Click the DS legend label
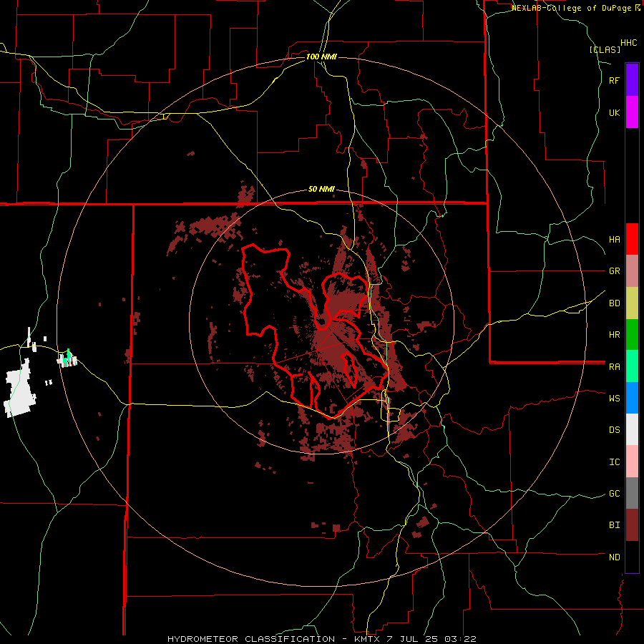Image resolution: width=644 pixels, height=644 pixels. click(614, 430)
